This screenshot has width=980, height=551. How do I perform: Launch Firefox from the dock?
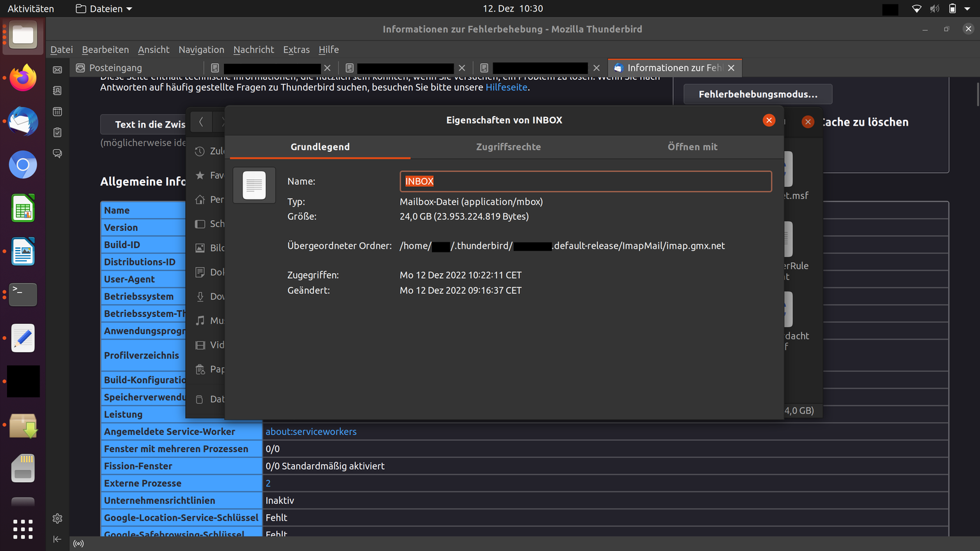click(23, 78)
